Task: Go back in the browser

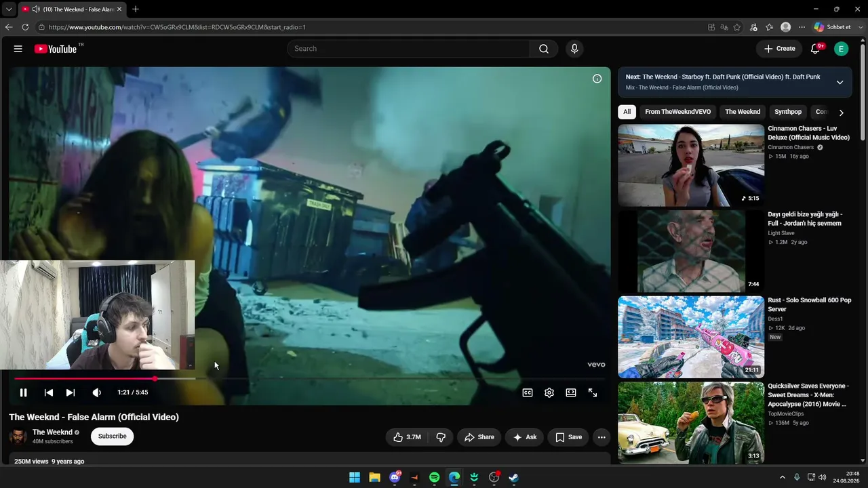Action: point(9,27)
